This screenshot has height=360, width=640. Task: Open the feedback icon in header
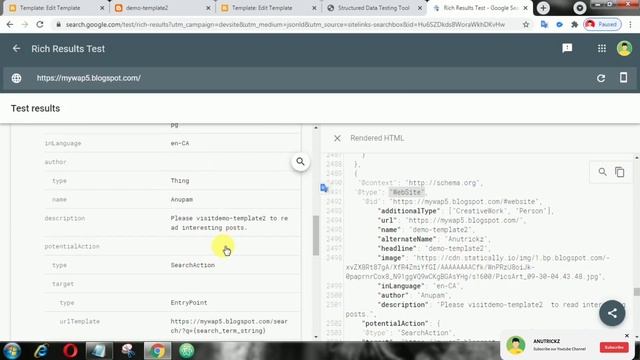click(567, 49)
